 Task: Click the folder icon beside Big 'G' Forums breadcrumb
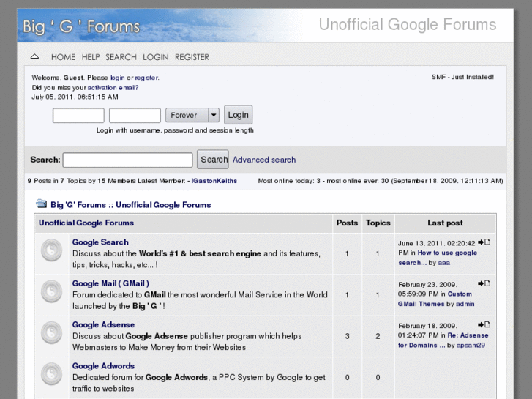pyautogui.click(x=42, y=204)
